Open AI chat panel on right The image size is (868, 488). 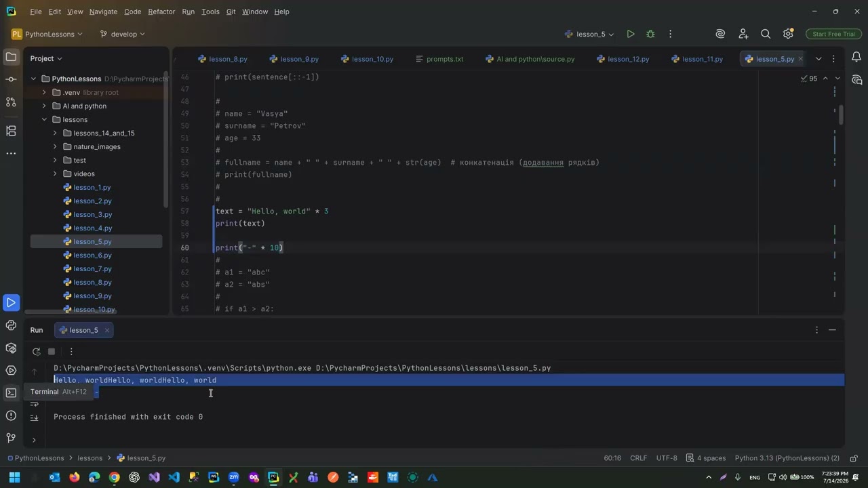856,80
